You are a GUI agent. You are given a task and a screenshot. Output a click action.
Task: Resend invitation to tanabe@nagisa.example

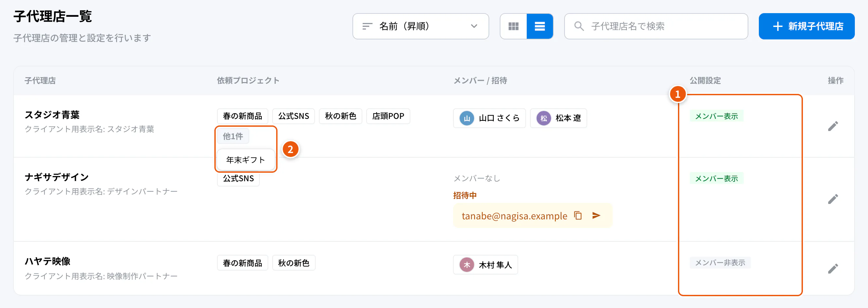[x=596, y=215]
